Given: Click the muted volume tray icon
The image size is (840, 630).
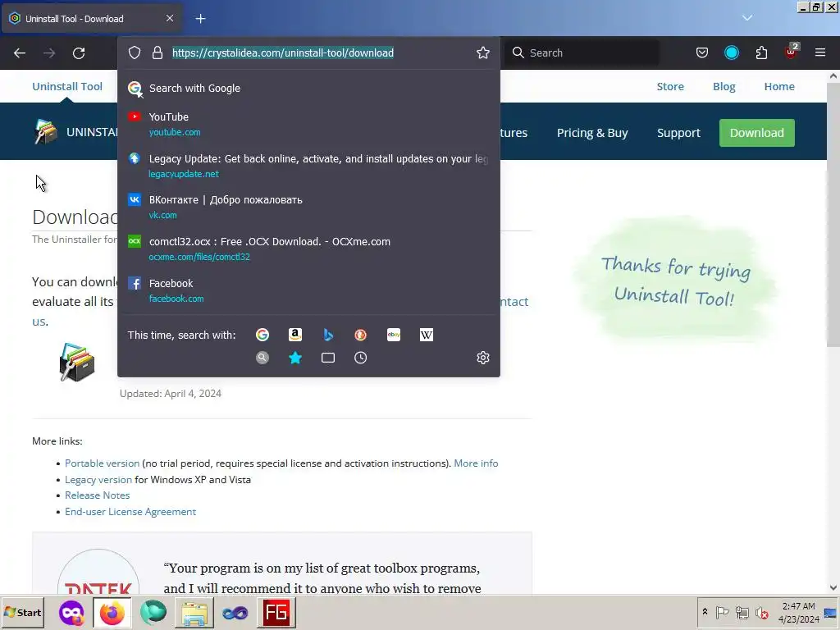Looking at the screenshot, I should click(761, 612).
